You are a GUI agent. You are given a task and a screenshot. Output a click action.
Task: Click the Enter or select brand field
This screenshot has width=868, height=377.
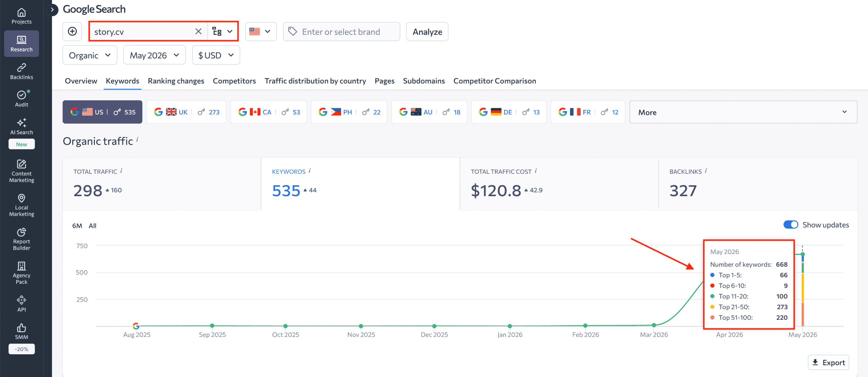341,32
